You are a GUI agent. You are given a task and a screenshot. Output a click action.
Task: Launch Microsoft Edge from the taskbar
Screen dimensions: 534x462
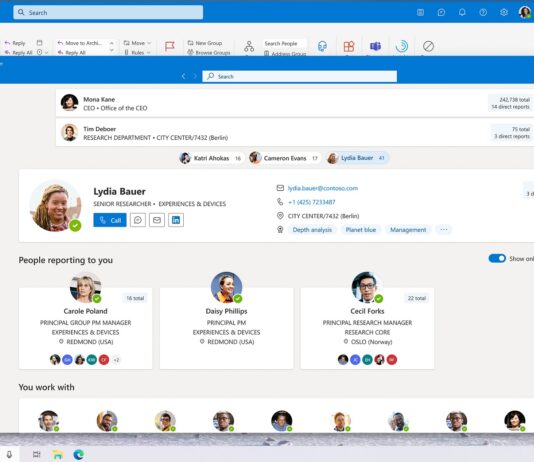pos(79,454)
